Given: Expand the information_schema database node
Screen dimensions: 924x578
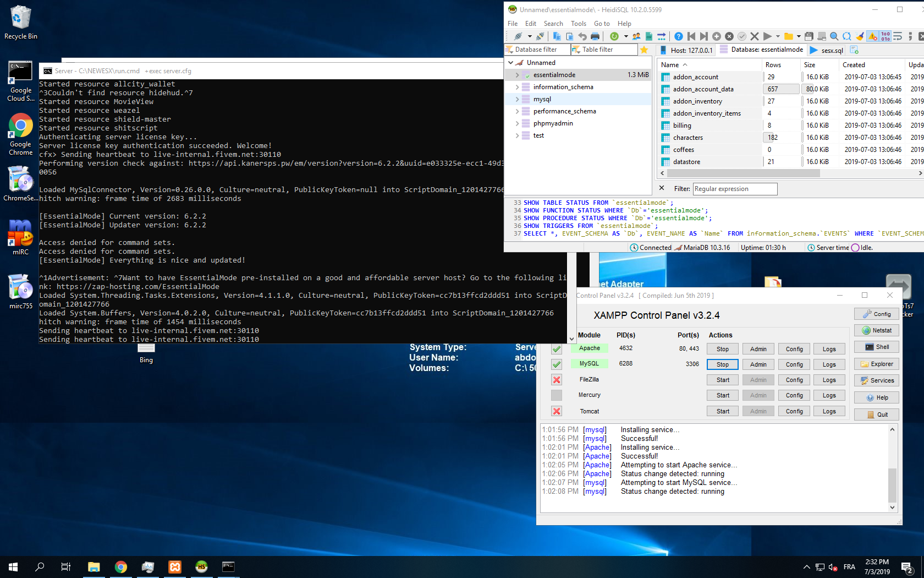Looking at the screenshot, I should 517,87.
